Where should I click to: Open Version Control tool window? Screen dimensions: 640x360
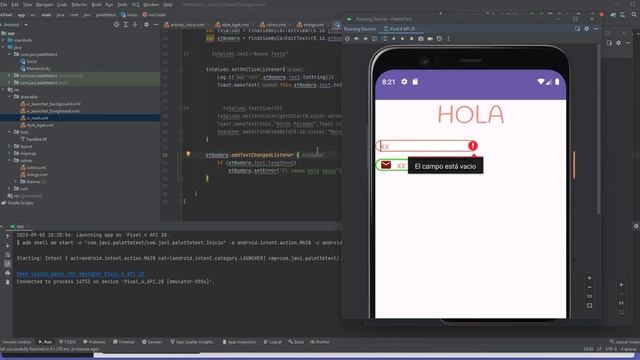17,342
